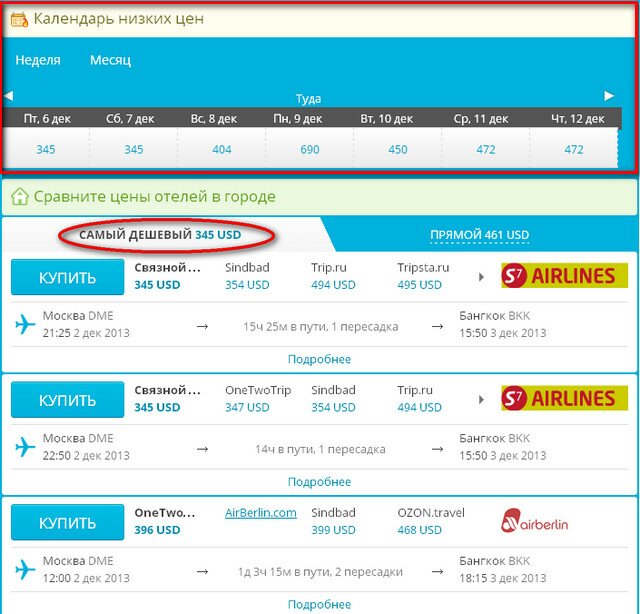Screen dimensions: 640x614
Task: Click the low-price calendar icon
Action: tap(19, 19)
